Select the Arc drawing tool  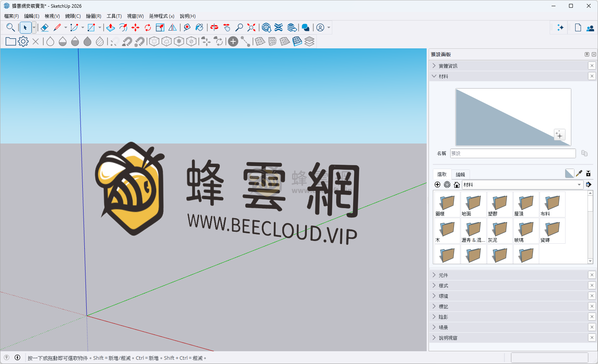[74, 27]
